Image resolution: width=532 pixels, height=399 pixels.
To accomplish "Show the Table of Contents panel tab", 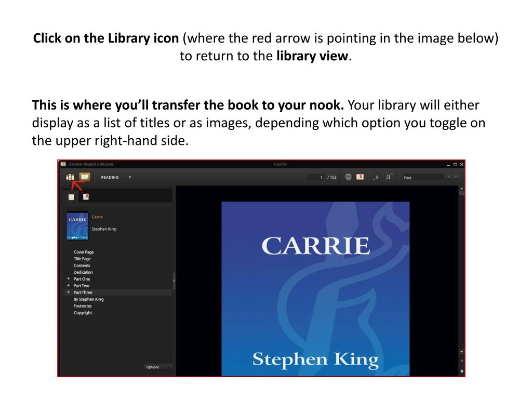I will coord(71,197).
